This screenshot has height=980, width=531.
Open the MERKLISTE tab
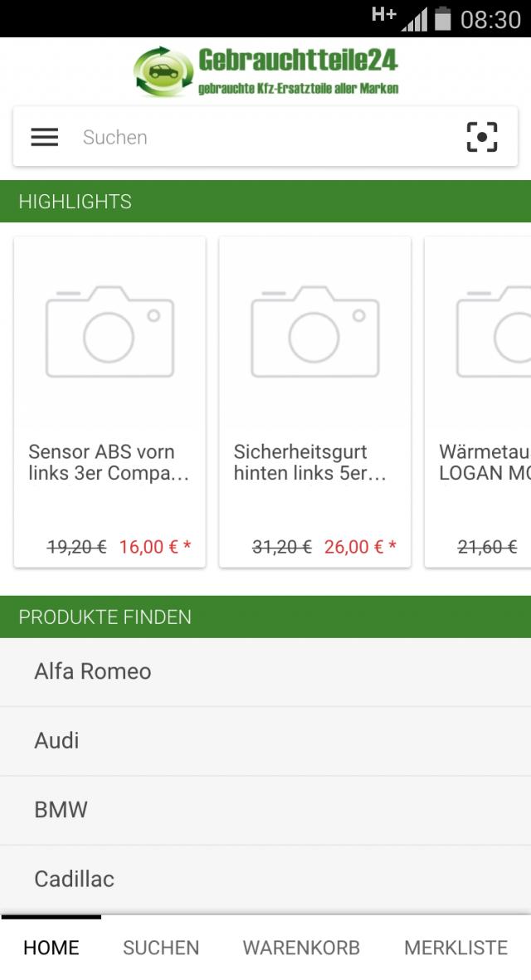[455, 948]
